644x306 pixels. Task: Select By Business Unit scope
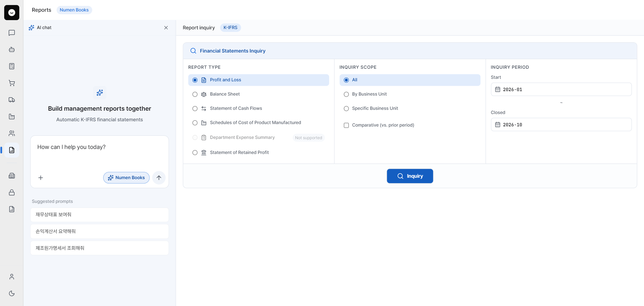[410, 94]
